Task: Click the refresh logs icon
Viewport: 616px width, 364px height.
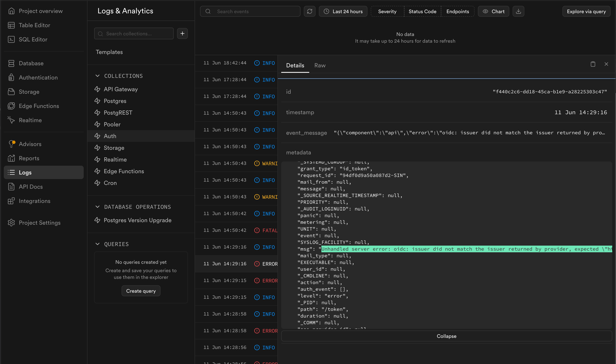Action: click(310, 11)
